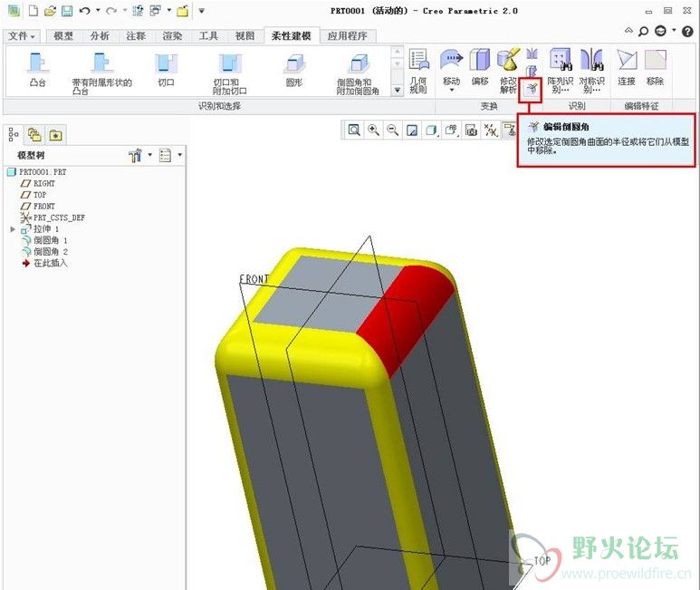Open the display style icon menu
Screen dimensions: 700x590
click(x=432, y=131)
